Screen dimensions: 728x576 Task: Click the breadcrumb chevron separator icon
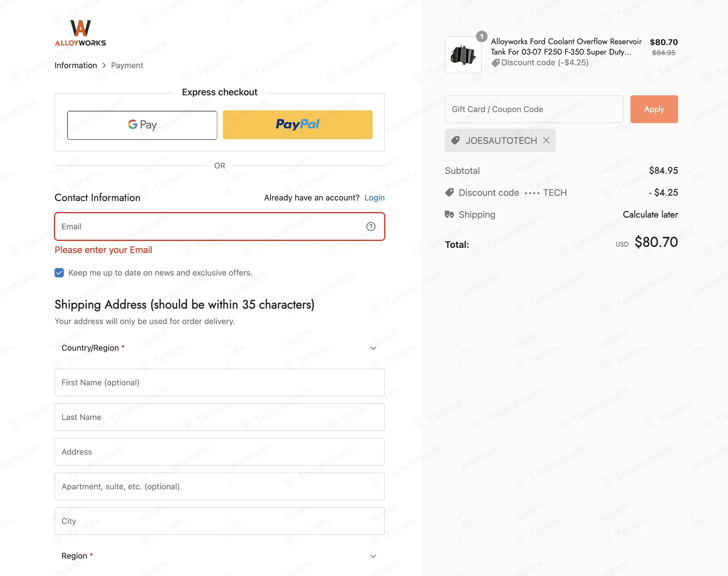tap(104, 65)
